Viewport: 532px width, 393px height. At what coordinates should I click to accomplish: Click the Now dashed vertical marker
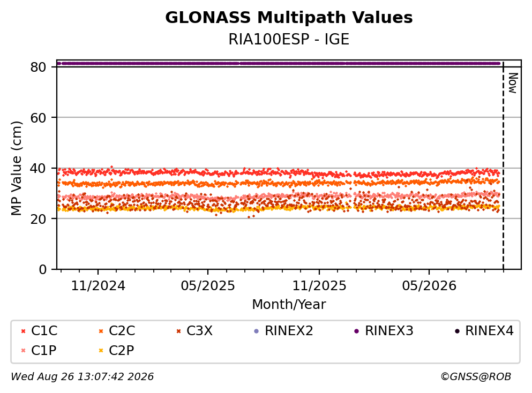point(503,165)
